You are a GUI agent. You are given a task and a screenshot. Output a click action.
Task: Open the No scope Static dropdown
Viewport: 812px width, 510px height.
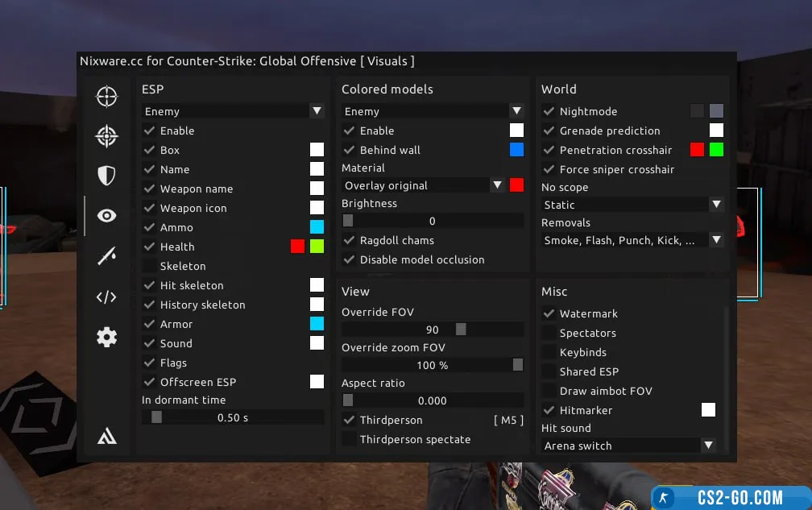(x=632, y=205)
